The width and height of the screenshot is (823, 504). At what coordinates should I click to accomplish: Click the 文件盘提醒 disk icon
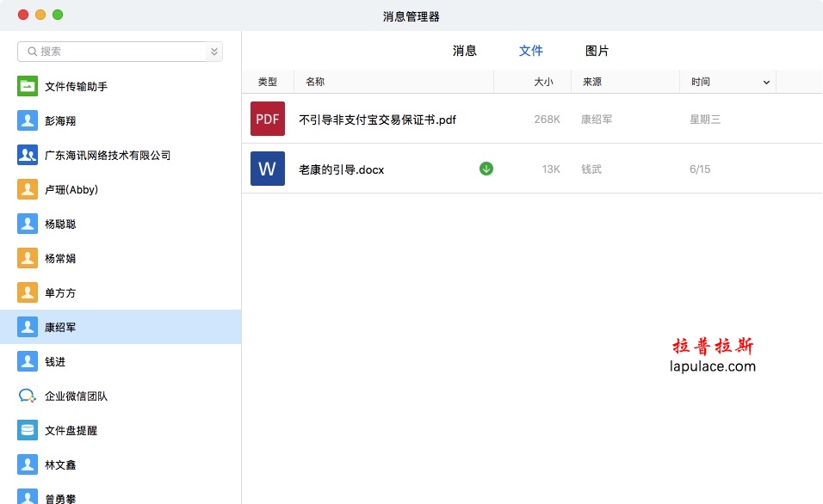28,430
